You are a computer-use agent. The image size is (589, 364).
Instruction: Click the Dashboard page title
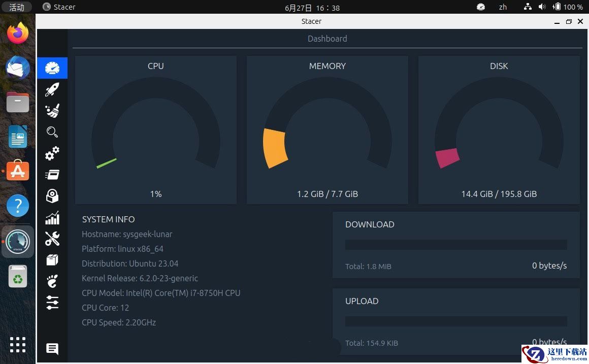click(327, 39)
